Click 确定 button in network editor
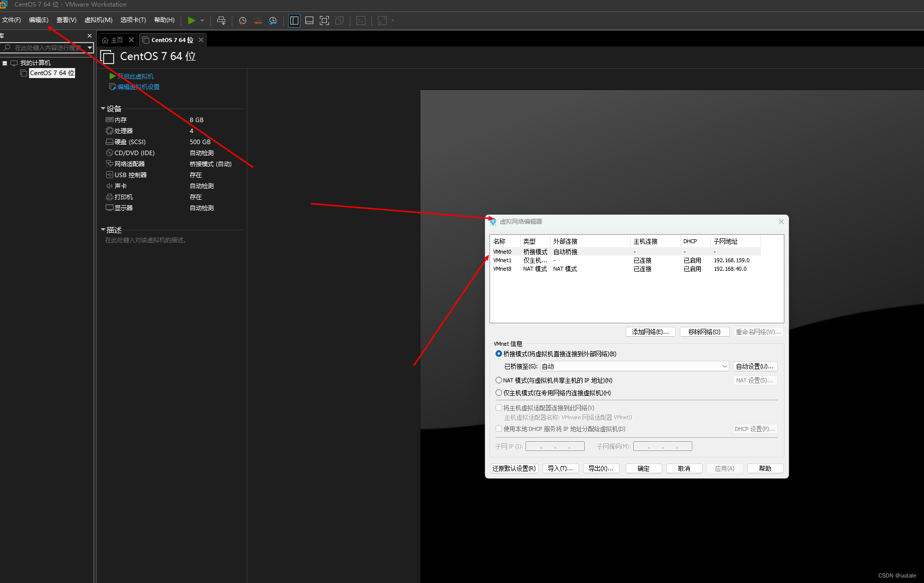Viewport: 924px width, 583px height. point(644,468)
